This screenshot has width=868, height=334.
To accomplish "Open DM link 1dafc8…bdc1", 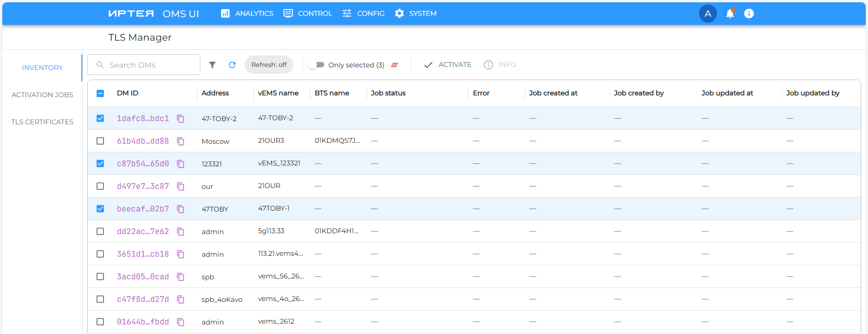I will (x=143, y=118).
